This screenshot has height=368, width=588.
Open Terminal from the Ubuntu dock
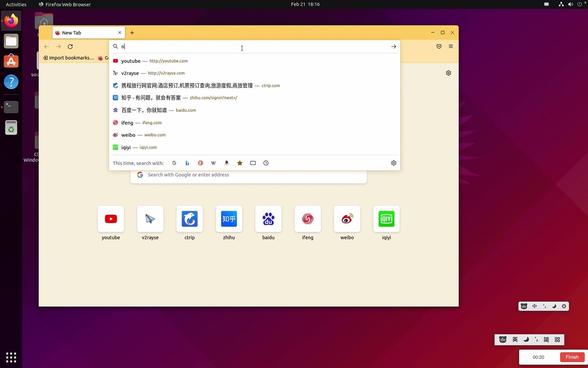tap(11, 107)
